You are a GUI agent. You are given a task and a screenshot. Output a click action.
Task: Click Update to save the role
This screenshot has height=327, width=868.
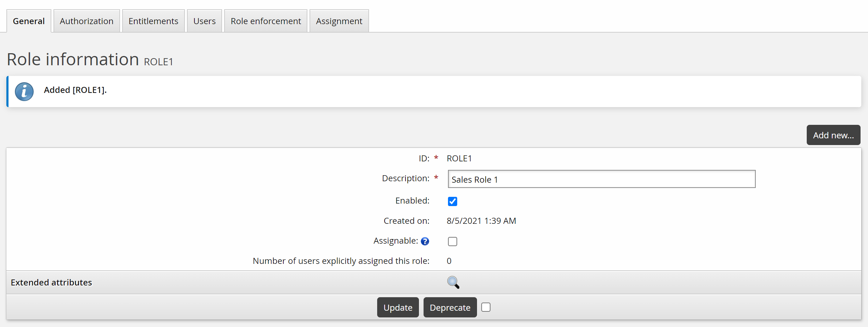[398, 307]
